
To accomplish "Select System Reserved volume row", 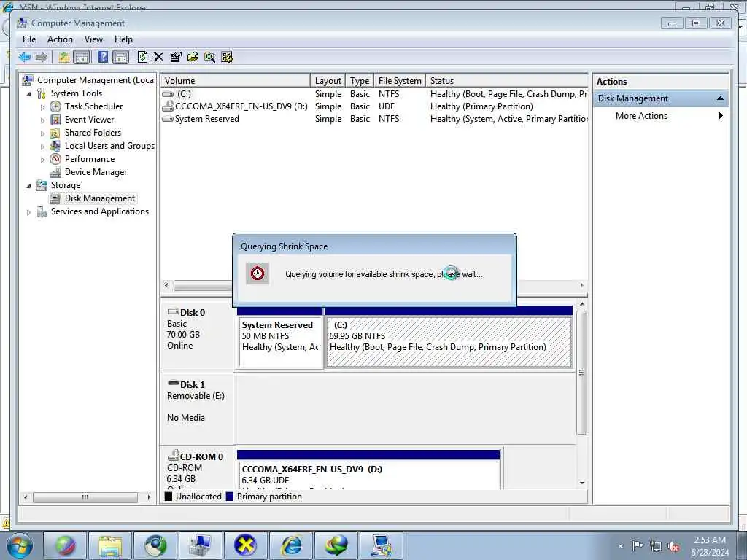I will 374,119.
